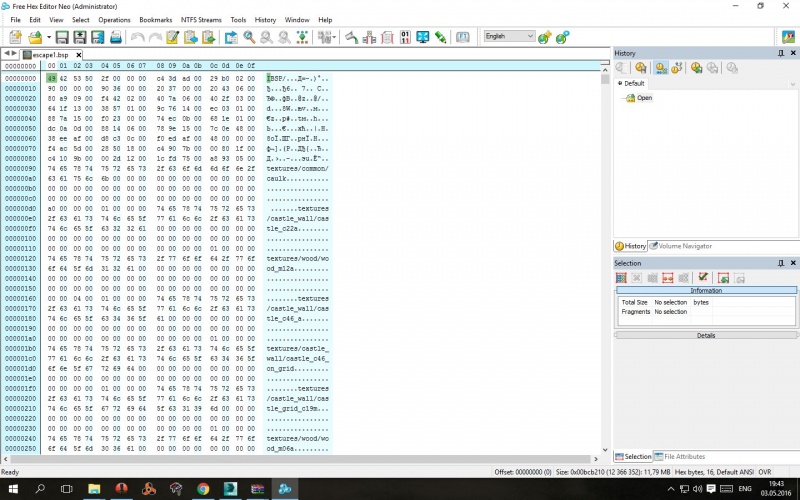
Task: Click the Chrome icon on the taskbar
Action: [203, 489]
